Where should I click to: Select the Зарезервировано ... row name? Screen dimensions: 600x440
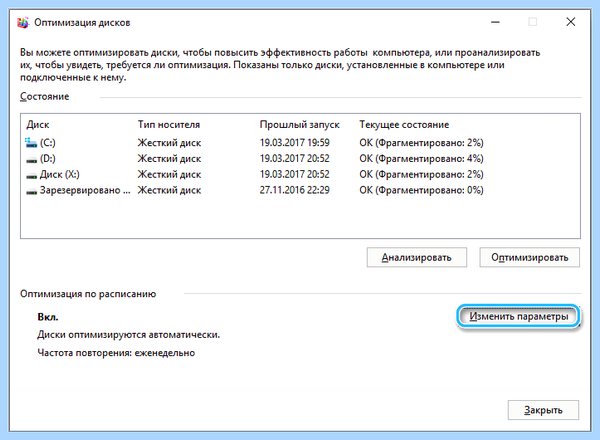pos(85,190)
